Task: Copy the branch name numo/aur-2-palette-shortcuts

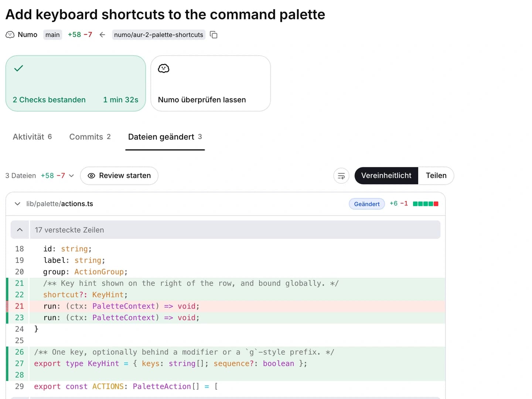Action: pyautogui.click(x=214, y=35)
